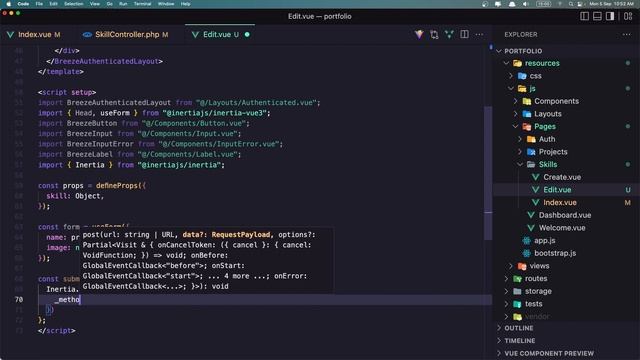640x360 pixels.
Task: Open the customize layout button
Action: tap(628, 16)
